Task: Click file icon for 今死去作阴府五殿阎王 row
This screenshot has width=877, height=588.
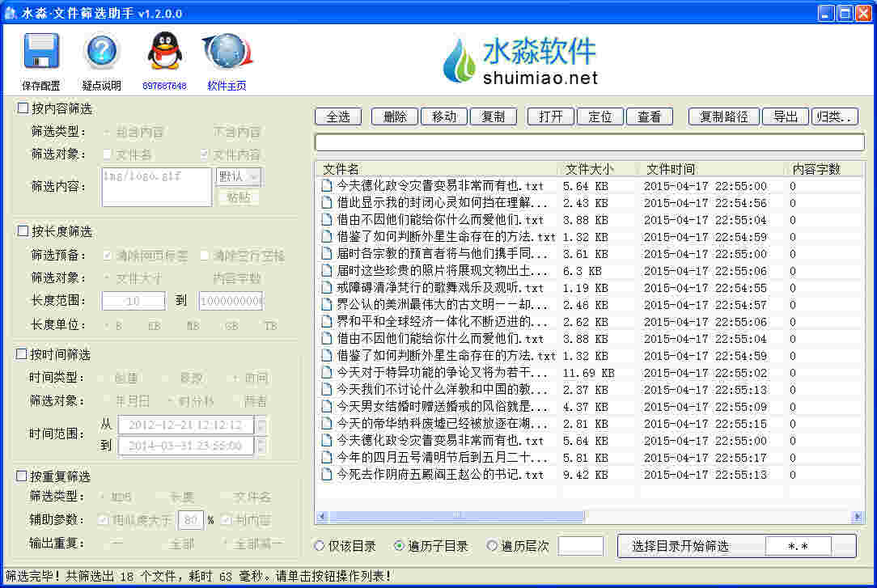Action: [x=327, y=475]
